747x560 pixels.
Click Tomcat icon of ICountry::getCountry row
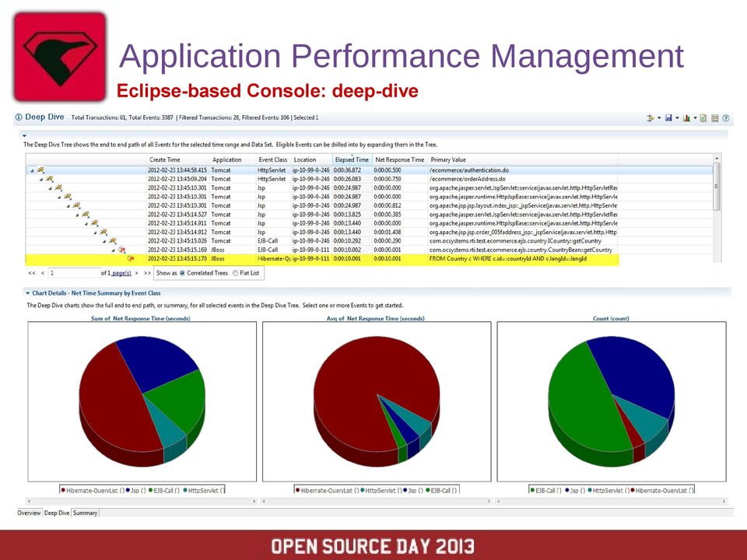pos(112,241)
